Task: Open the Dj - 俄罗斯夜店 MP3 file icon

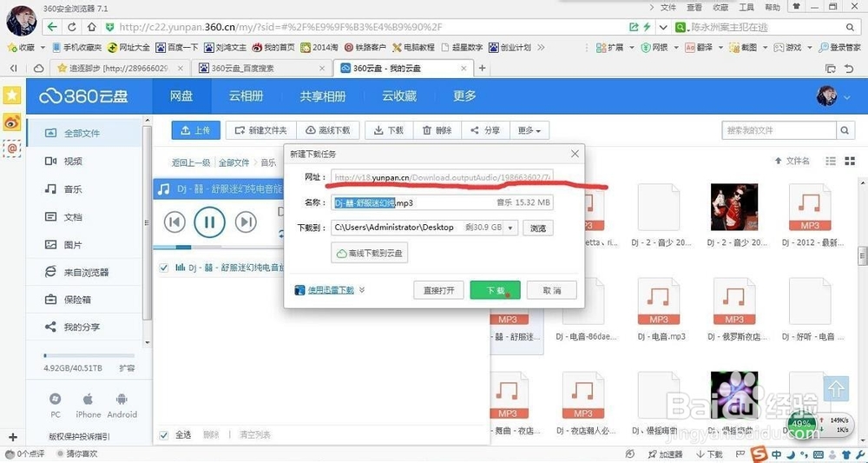Action: tap(734, 301)
